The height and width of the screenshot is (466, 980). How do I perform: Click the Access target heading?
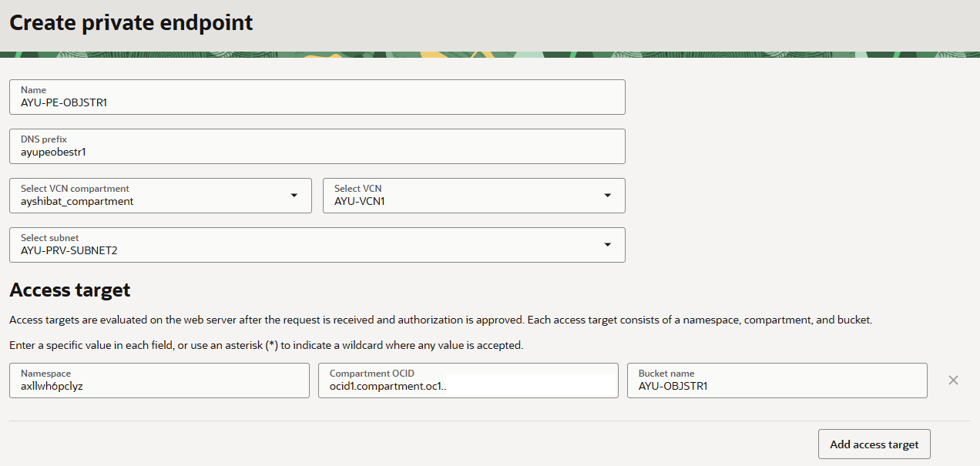click(x=70, y=290)
